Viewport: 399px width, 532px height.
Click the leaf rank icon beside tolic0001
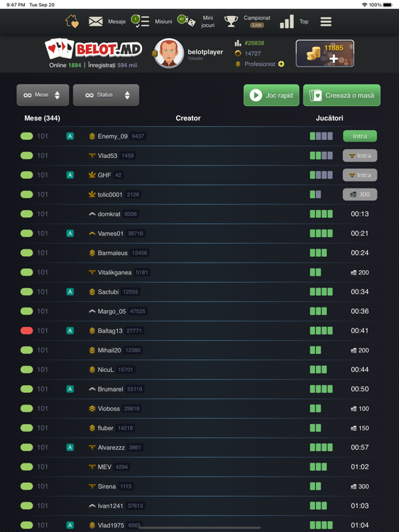point(92,195)
